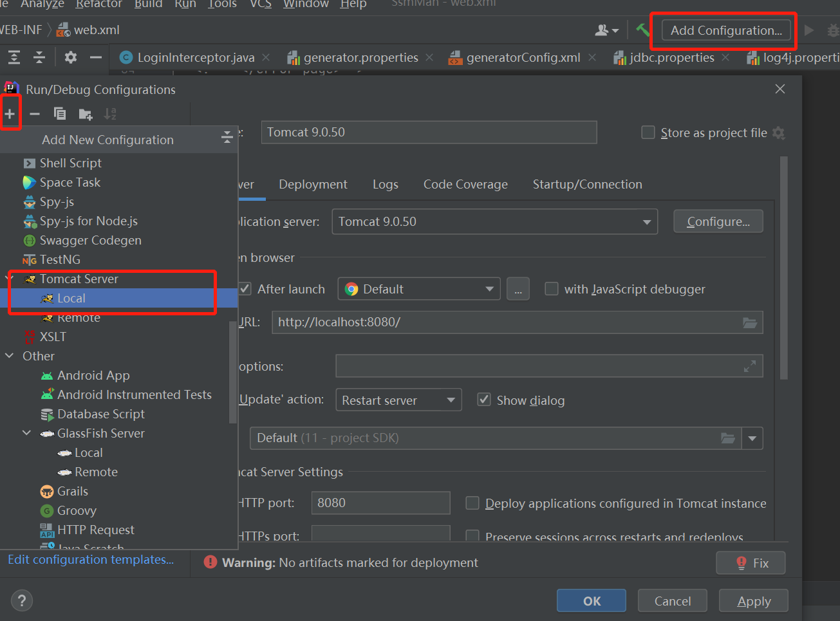Toggle Store as project file checkbox
The width and height of the screenshot is (840, 621).
pos(648,133)
